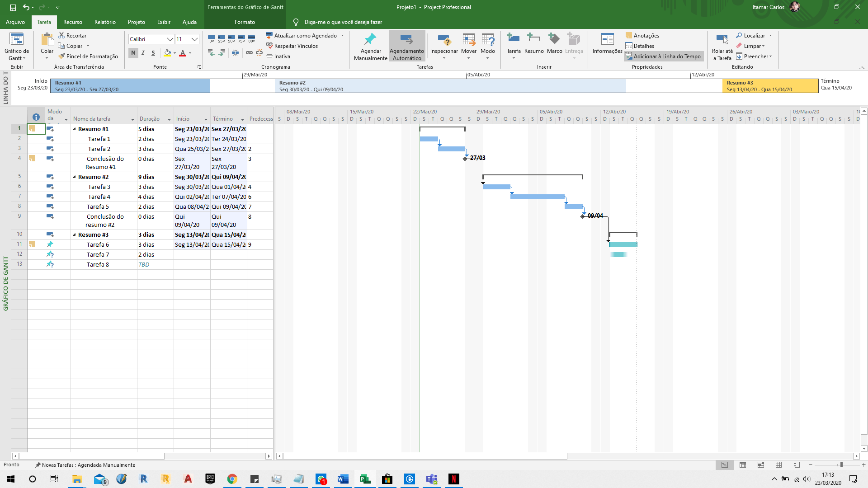Open the font color red swatch
The height and width of the screenshot is (488, 868).
(x=183, y=53)
